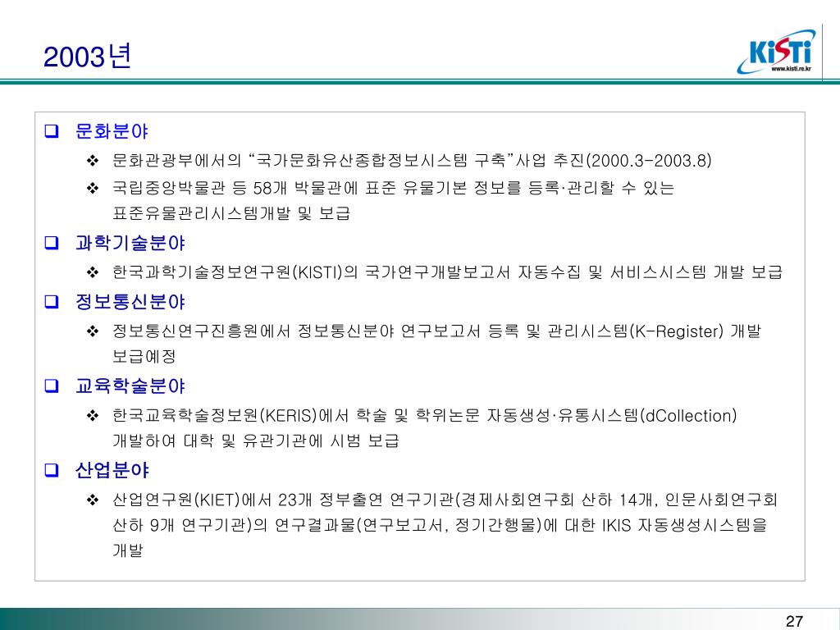Click the line 표준유물관리시스템개발 및 보급
This screenshot has height=630, width=840.
click(231, 213)
